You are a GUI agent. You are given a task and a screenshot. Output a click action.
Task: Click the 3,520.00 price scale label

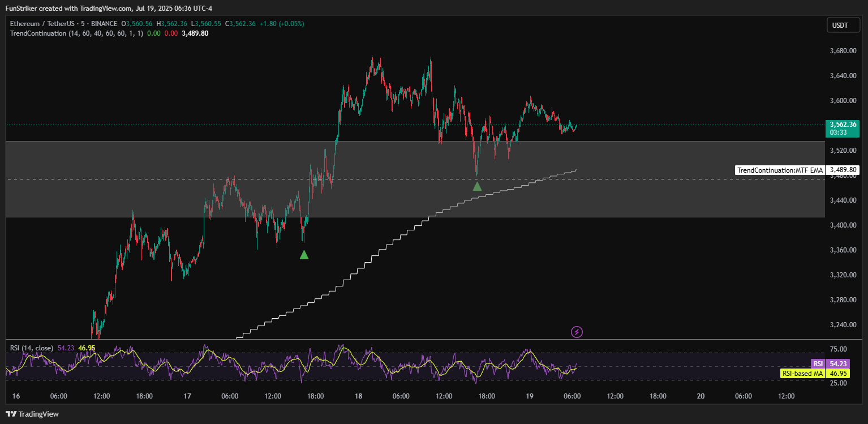[x=843, y=151]
